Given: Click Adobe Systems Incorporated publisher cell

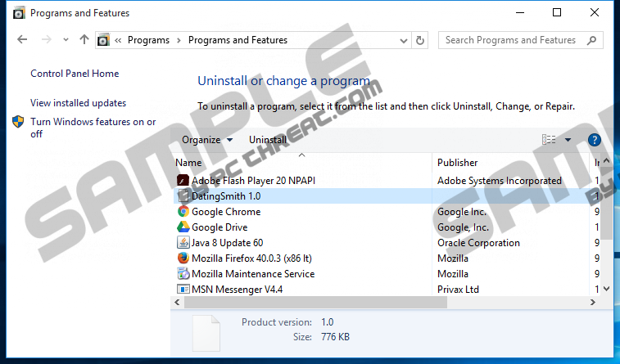Looking at the screenshot, I should pos(500,181).
